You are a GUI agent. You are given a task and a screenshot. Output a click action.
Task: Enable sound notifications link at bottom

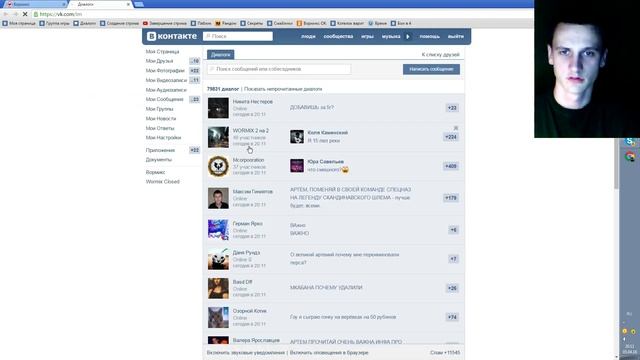pos(245,352)
